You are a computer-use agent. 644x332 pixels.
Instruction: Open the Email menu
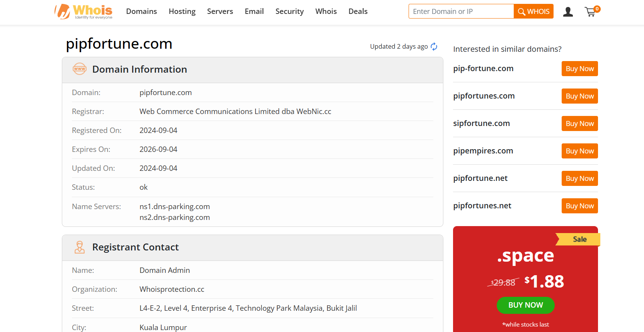(x=254, y=12)
